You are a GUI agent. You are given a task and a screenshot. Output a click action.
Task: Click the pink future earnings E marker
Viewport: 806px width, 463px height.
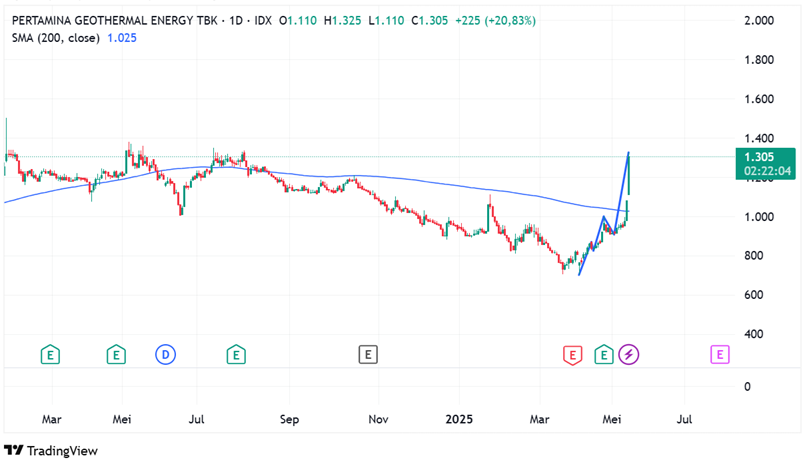(720, 355)
